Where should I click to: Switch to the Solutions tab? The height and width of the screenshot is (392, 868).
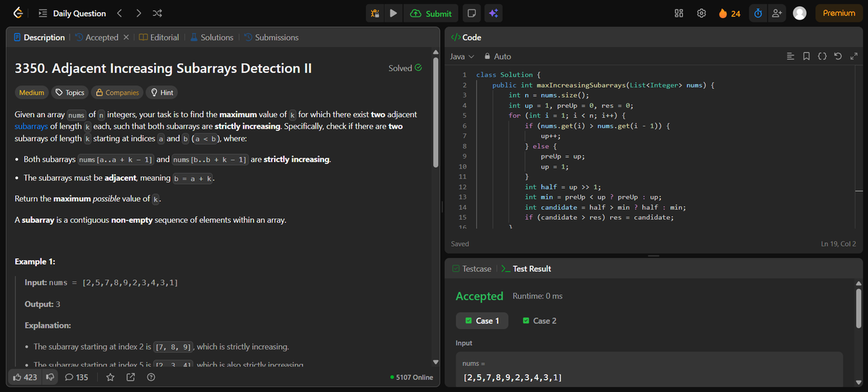[x=212, y=37]
